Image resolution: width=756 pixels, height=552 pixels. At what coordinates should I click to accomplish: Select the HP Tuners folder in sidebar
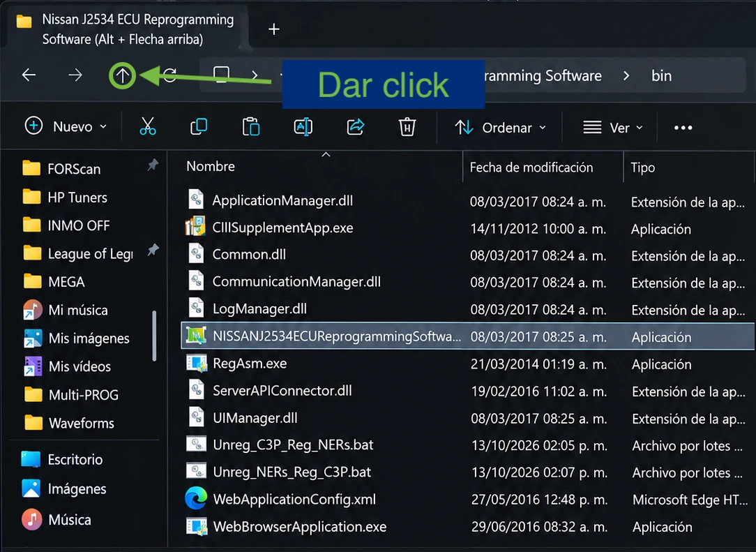(77, 197)
